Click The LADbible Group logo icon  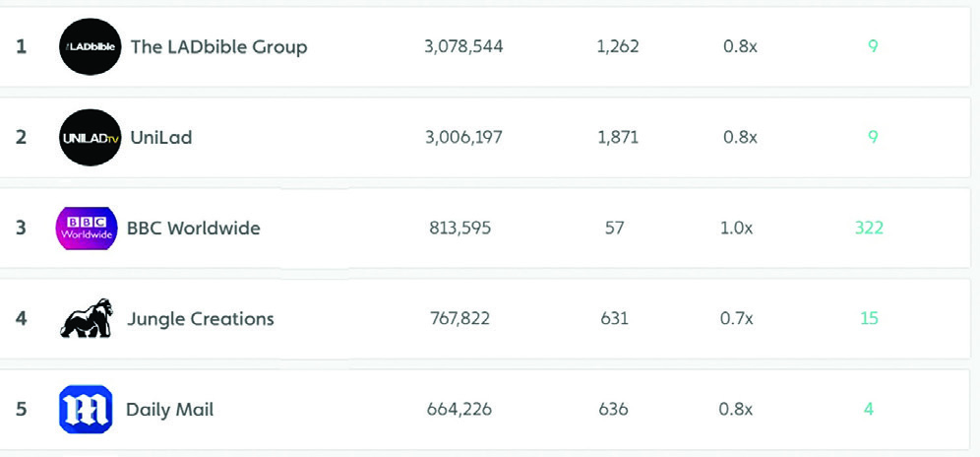(x=90, y=47)
